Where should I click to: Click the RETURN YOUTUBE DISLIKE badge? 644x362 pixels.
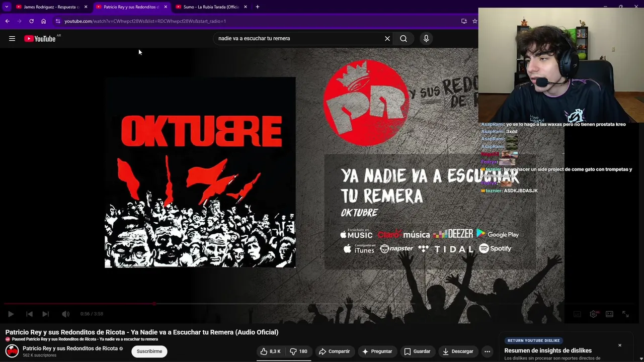(x=533, y=340)
